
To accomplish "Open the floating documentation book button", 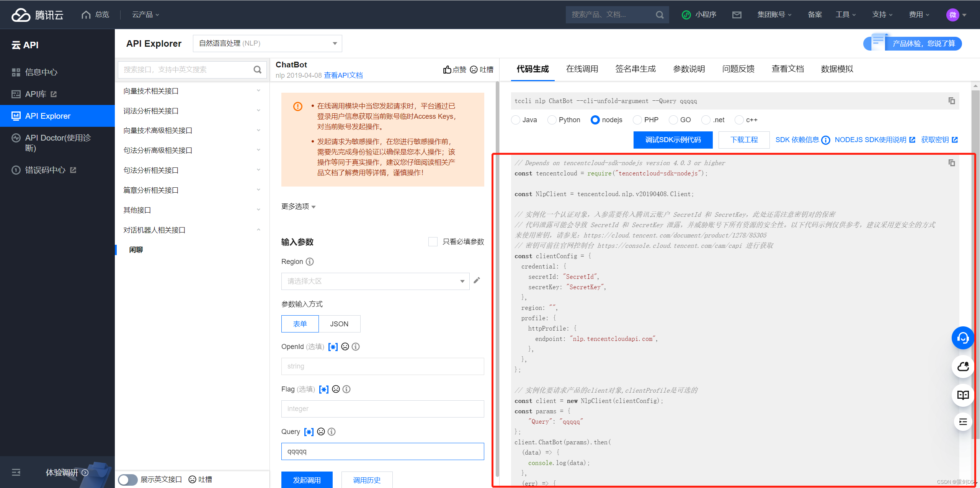I will (963, 395).
